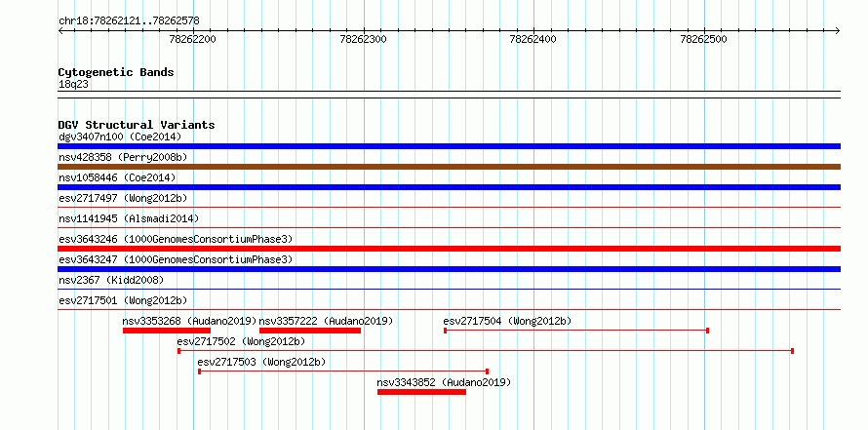
Task: Click nsv3343852 (Audano2019) variant label
Action: 444,382
